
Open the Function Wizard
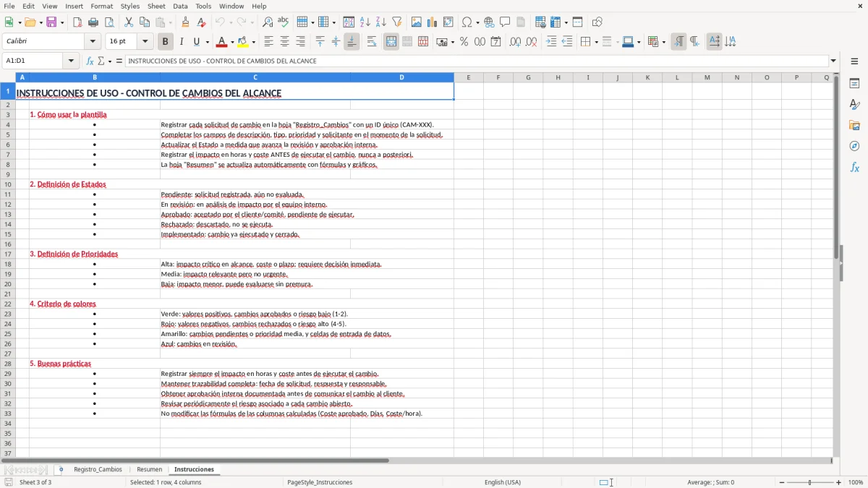[x=90, y=61]
